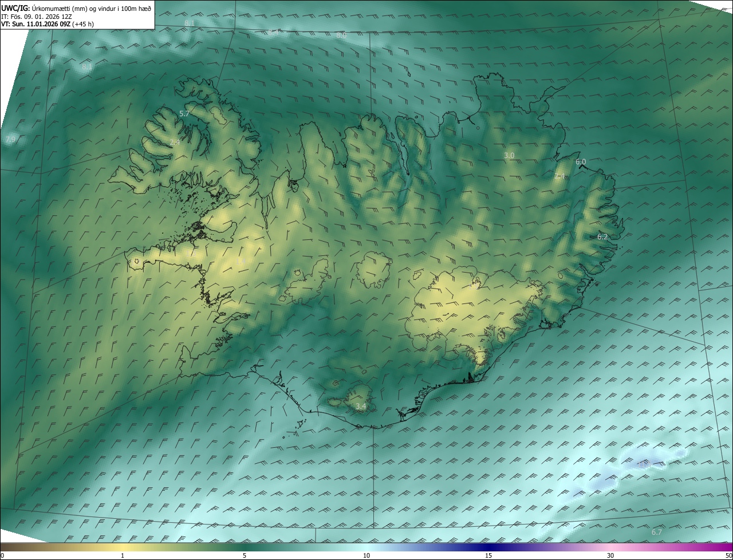Click the 50 tick label on the color scale

coord(728,555)
